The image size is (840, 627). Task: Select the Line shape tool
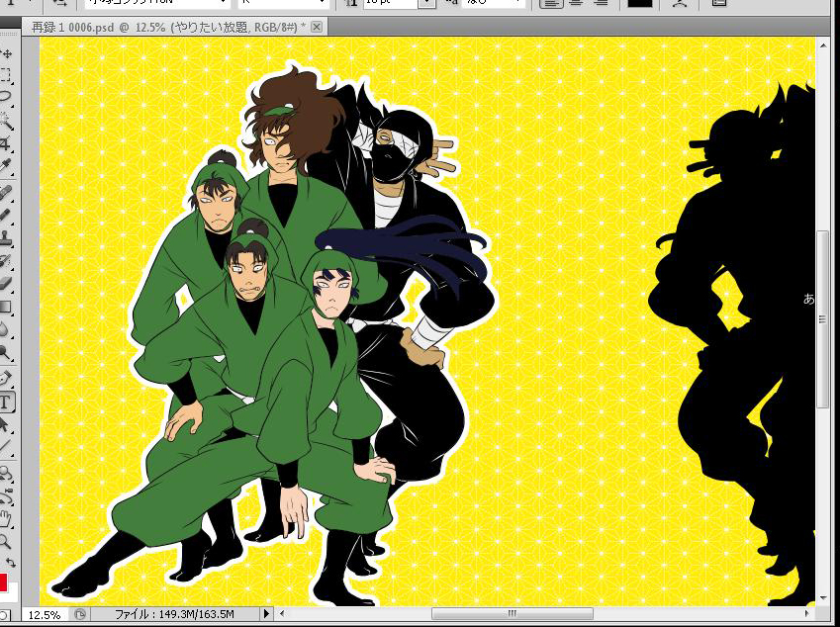(x=5, y=446)
